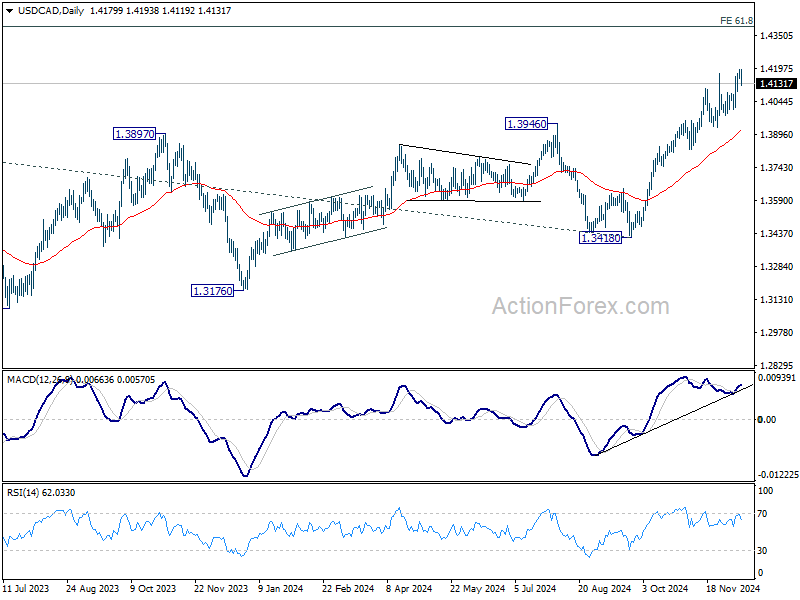Select the 1.31760 low price label

point(212,291)
